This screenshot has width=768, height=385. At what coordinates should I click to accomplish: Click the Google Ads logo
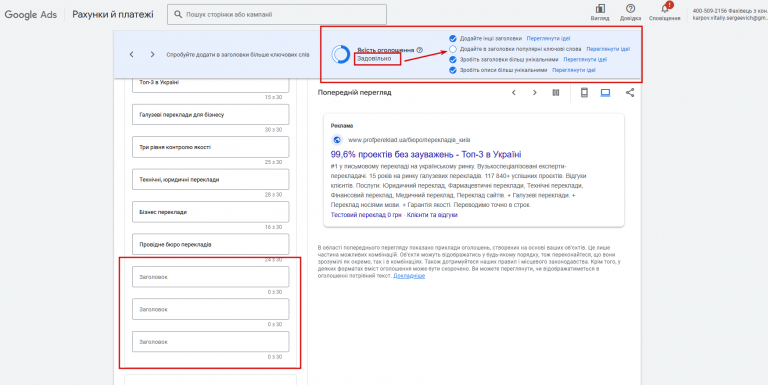point(31,15)
